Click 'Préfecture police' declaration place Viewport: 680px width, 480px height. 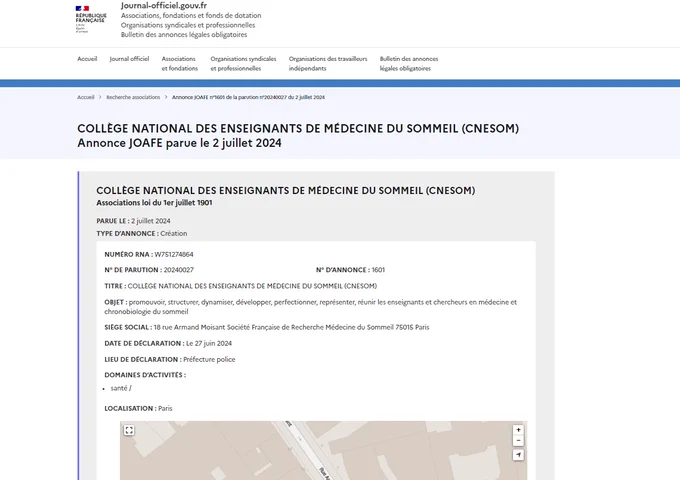click(x=209, y=359)
